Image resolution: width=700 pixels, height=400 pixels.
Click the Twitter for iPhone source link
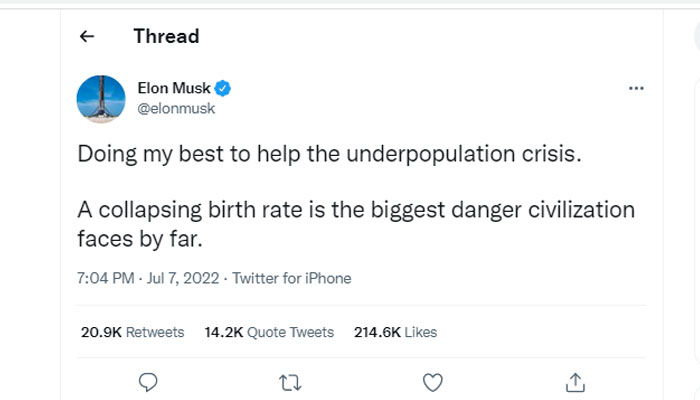[x=291, y=278]
